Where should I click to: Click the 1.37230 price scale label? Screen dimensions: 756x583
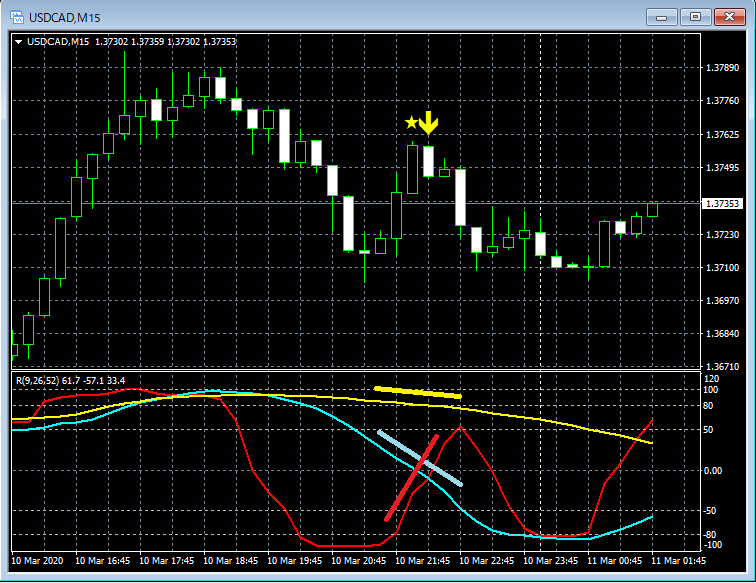click(x=722, y=234)
